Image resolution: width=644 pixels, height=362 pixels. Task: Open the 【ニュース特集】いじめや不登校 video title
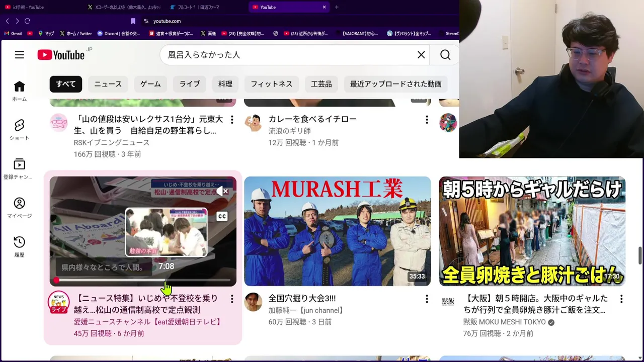point(146,304)
